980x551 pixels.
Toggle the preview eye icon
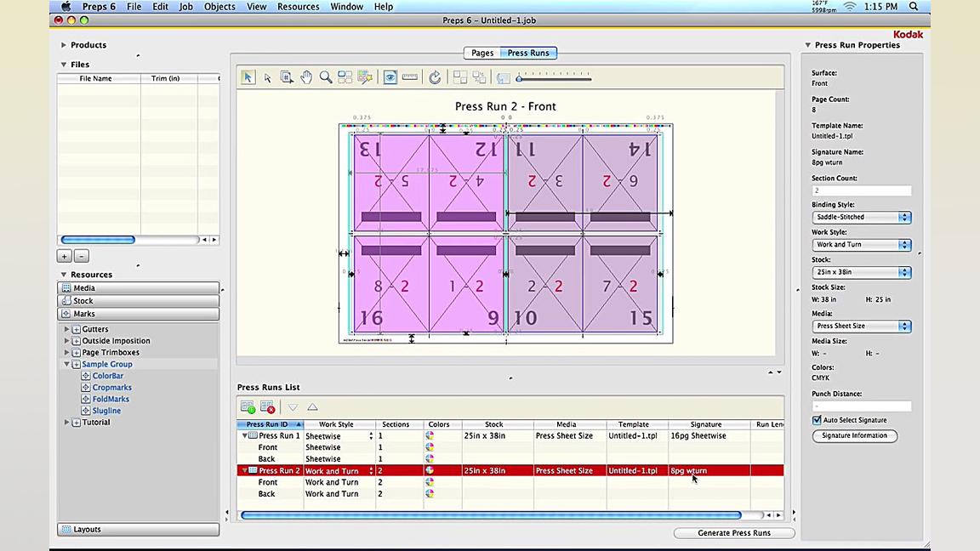(x=390, y=77)
